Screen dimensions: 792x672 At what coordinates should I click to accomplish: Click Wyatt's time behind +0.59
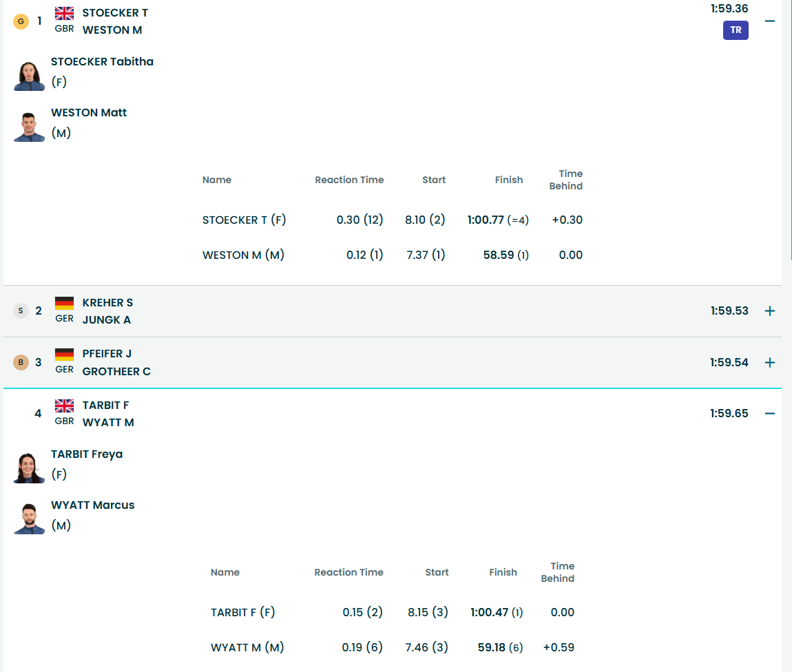(x=559, y=647)
